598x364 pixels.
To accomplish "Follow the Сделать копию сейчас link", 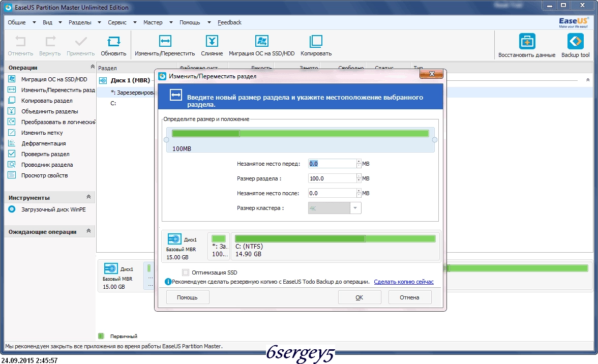I will [x=404, y=282].
